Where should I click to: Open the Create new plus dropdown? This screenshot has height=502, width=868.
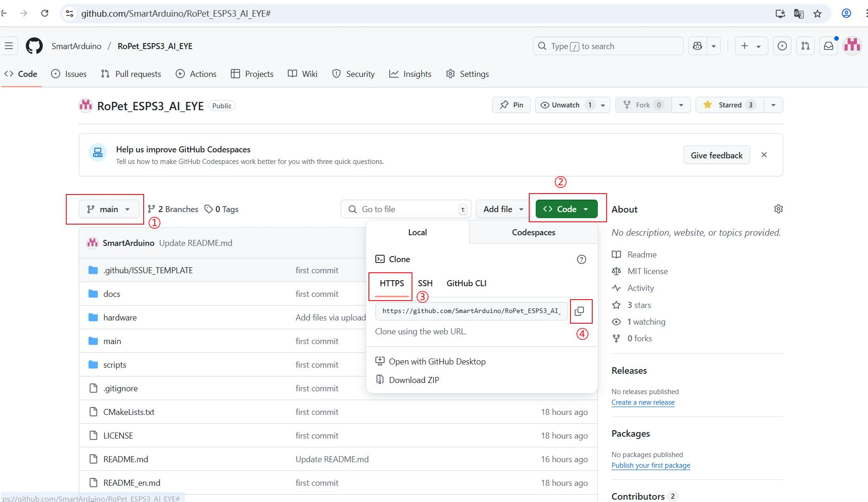[751, 46]
